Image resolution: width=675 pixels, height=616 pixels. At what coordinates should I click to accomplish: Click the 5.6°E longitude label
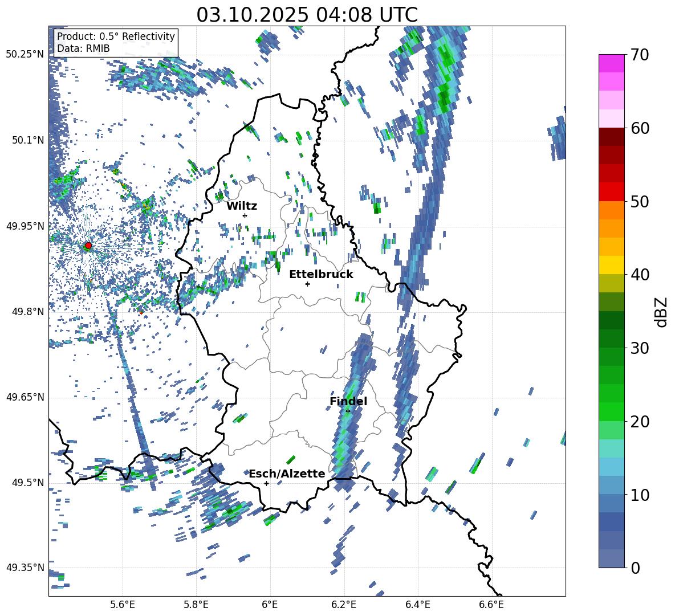point(123,605)
